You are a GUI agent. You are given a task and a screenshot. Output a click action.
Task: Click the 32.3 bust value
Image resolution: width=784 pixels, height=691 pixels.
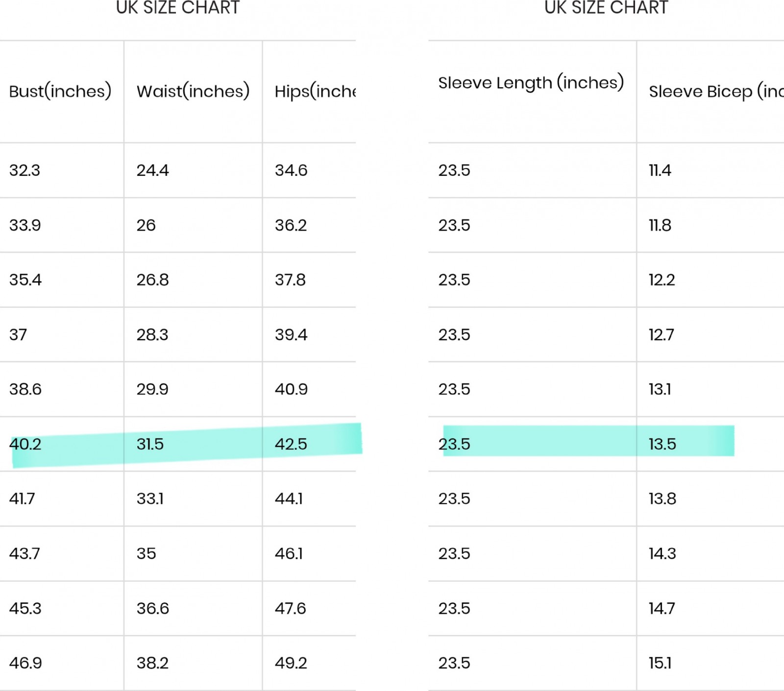24,170
